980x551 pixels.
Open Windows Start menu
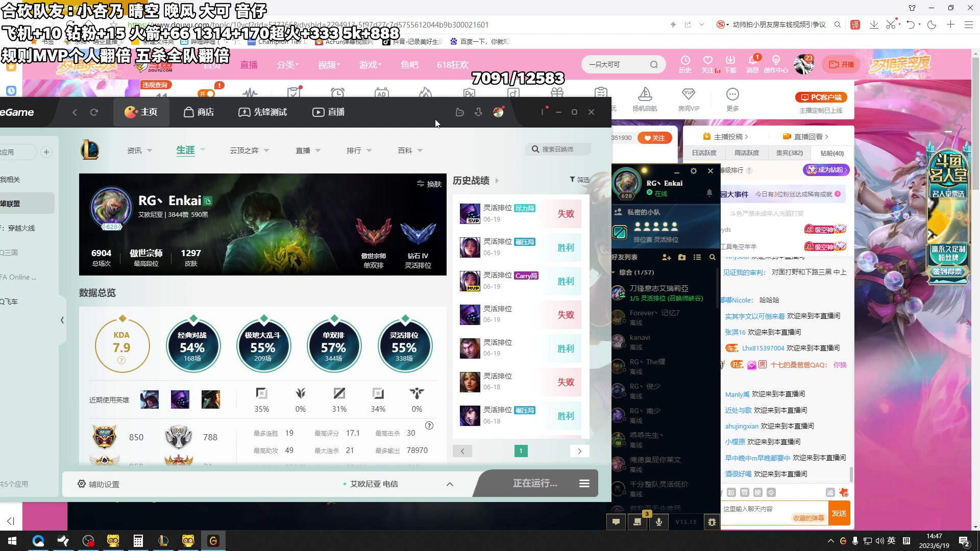click(x=12, y=541)
